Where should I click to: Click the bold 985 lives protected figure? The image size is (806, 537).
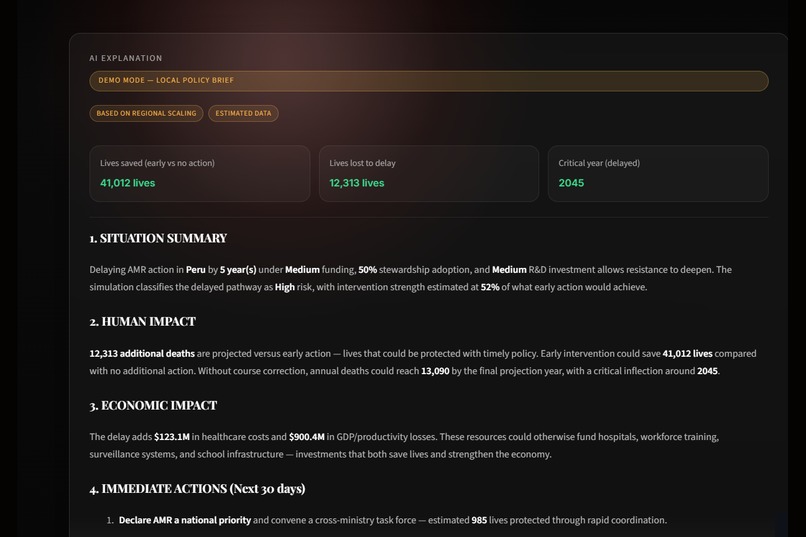pyautogui.click(x=479, y=520)
